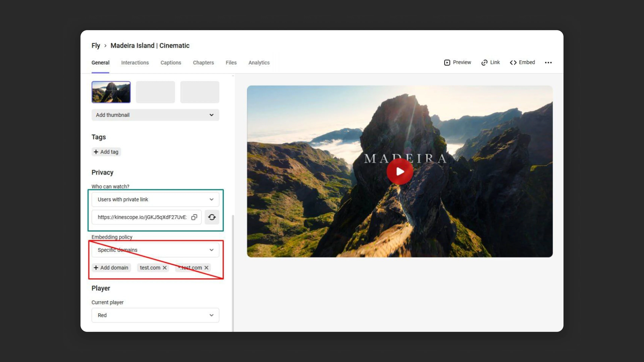The image size is (644, 362).
Task: Open Who can watch dropdown
Action: click(x=155, y=199)
